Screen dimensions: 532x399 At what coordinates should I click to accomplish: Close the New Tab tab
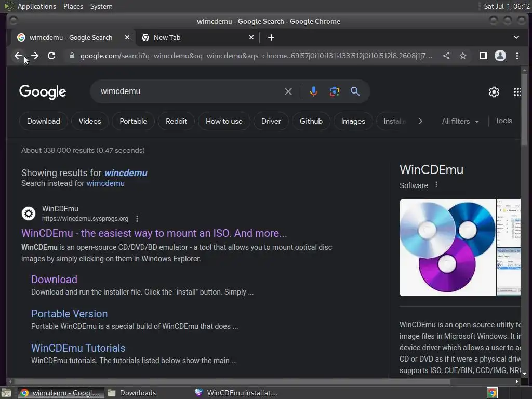click(251, 37)
